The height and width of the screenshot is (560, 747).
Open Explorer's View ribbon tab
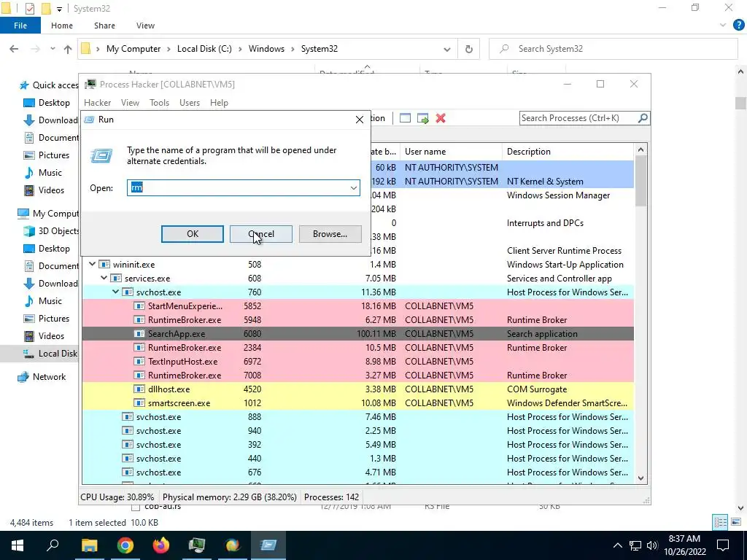(x=145, y=26)
